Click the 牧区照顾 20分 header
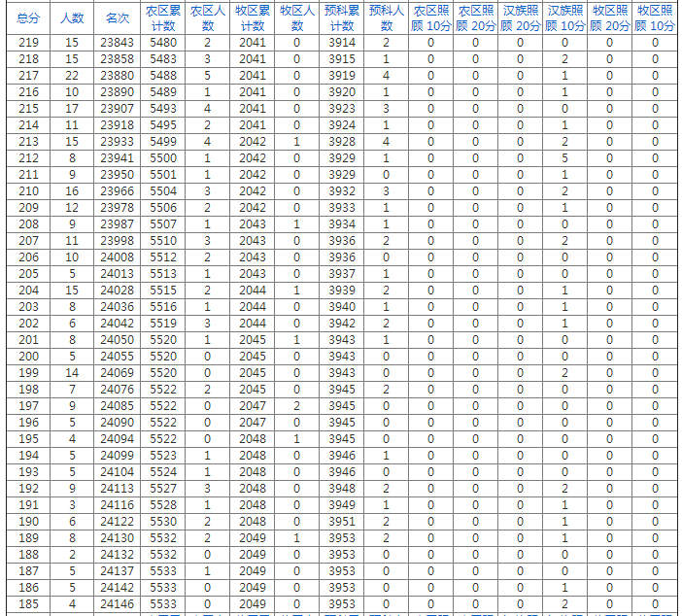Viewport: 682px width, 616px height. 610,17
